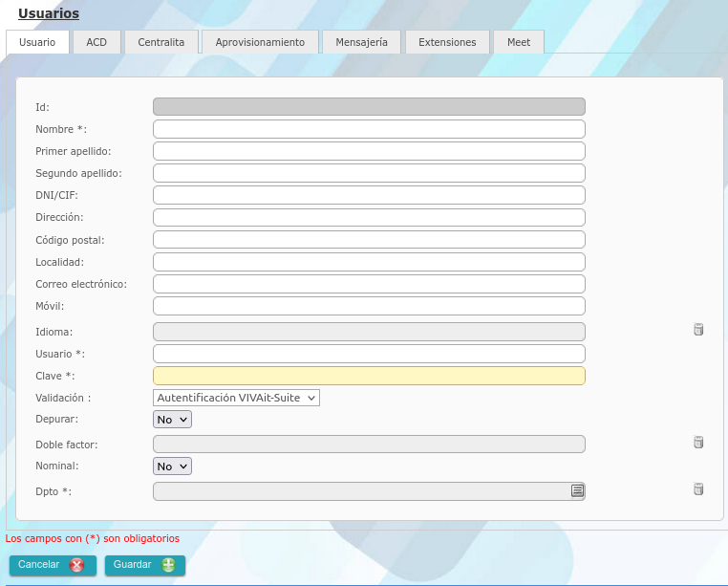Open the Depurar dropdown
The height and width of the screenshot is (586, 728).
click(x=172, y=419)
